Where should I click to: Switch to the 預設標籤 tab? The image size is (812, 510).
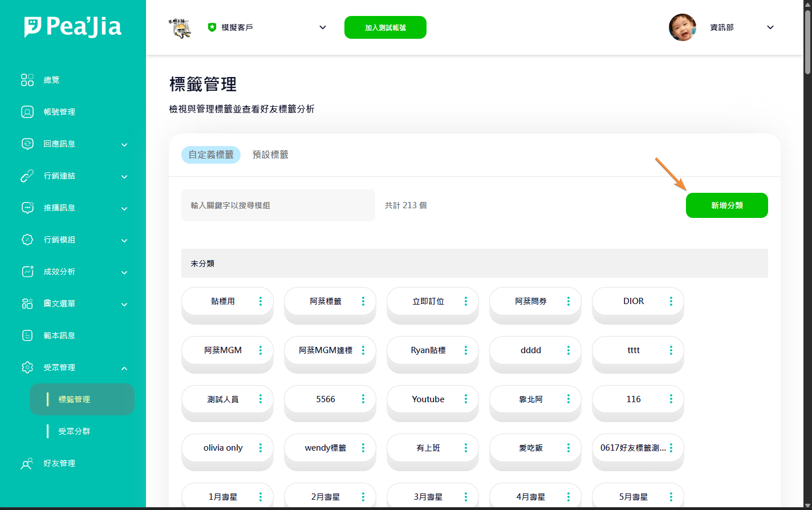[270, 155]
